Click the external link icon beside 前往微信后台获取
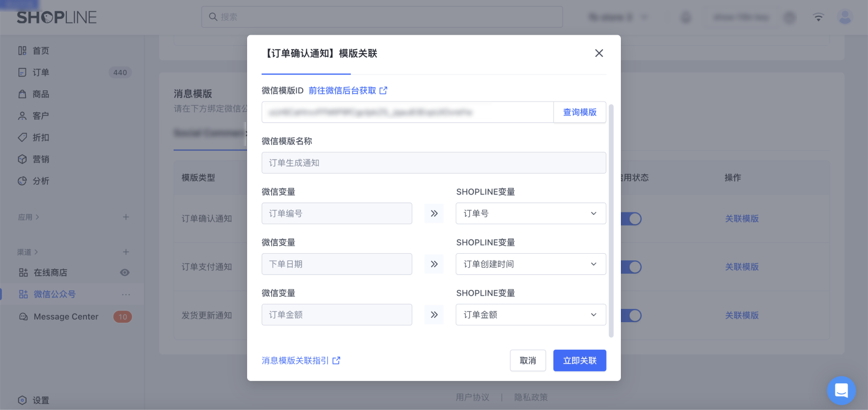The height and width of the screenshot is (410, 868). pyautogui.click(x=383, y=90)
